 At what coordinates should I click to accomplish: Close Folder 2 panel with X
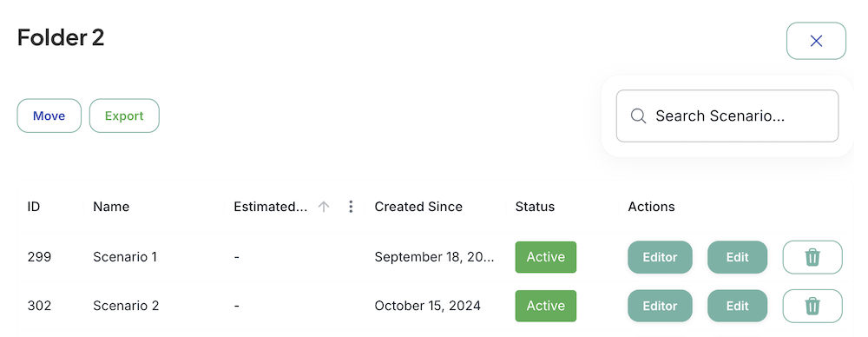816,41
